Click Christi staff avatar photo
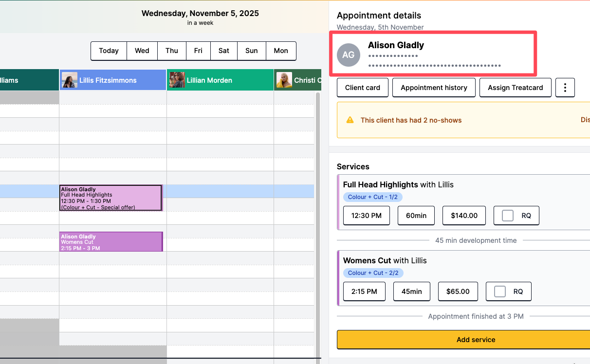The width and height of the screenshot is (590, 364). 284,80
